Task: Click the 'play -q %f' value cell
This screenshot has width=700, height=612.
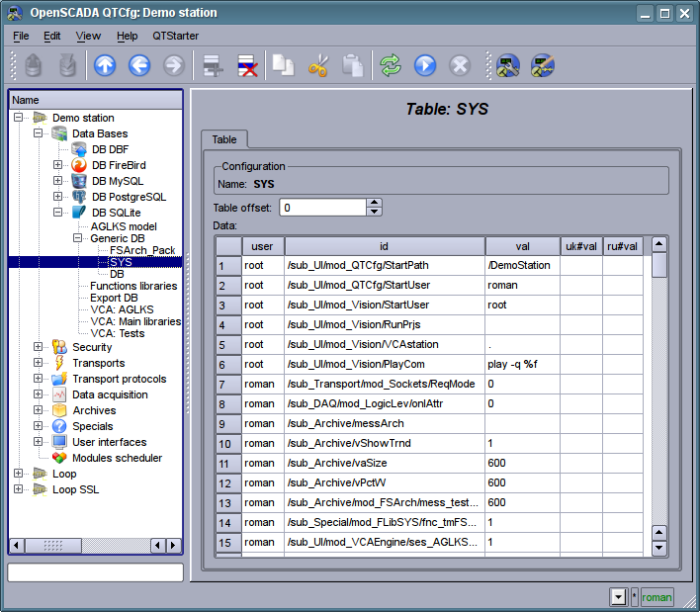Action: click(x=522, y=364)
